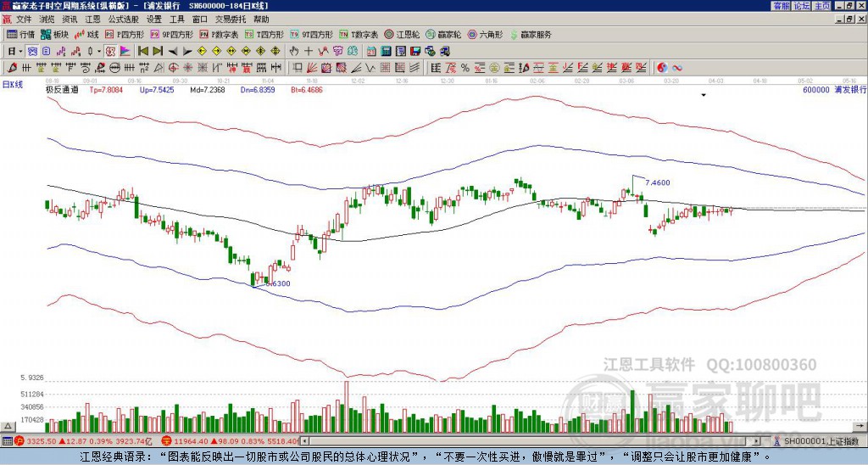
Task: Open the 行情 quotes view
Action: point(21,34)
